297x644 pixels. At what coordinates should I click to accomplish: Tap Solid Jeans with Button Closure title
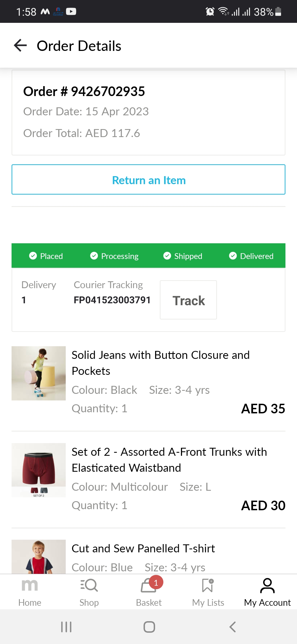coord(161,363)
